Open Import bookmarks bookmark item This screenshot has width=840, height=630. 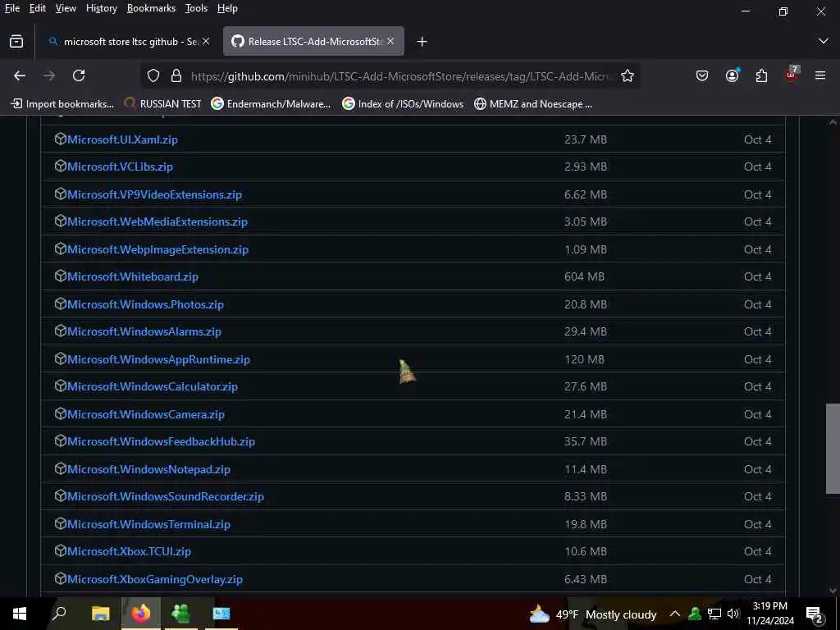(62, 104)
